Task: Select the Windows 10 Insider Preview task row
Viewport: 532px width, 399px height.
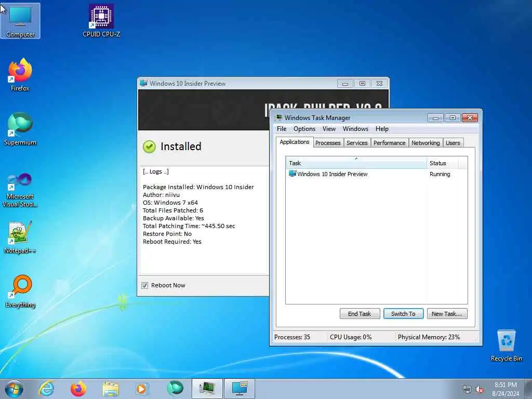Action: [377, 174]
